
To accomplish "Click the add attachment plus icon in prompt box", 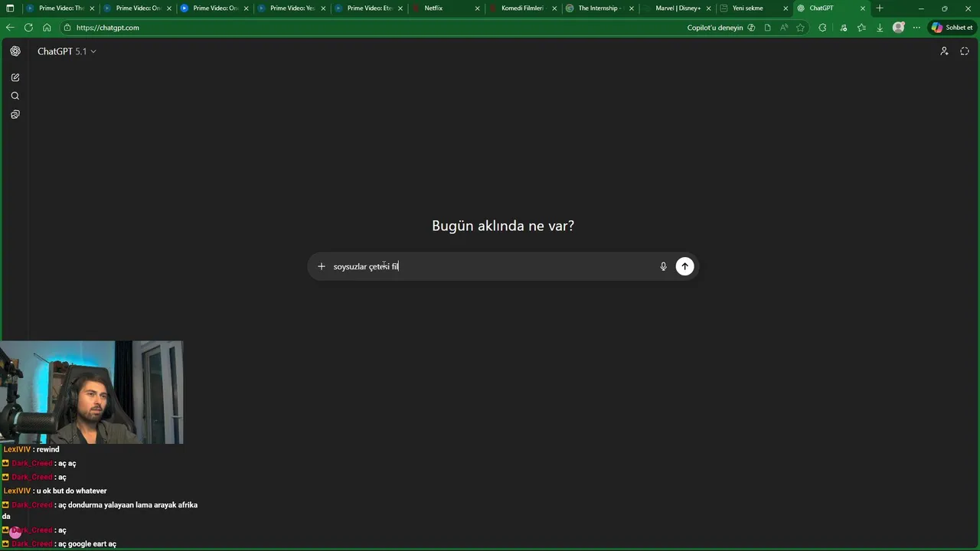I will tap(322, 266).
